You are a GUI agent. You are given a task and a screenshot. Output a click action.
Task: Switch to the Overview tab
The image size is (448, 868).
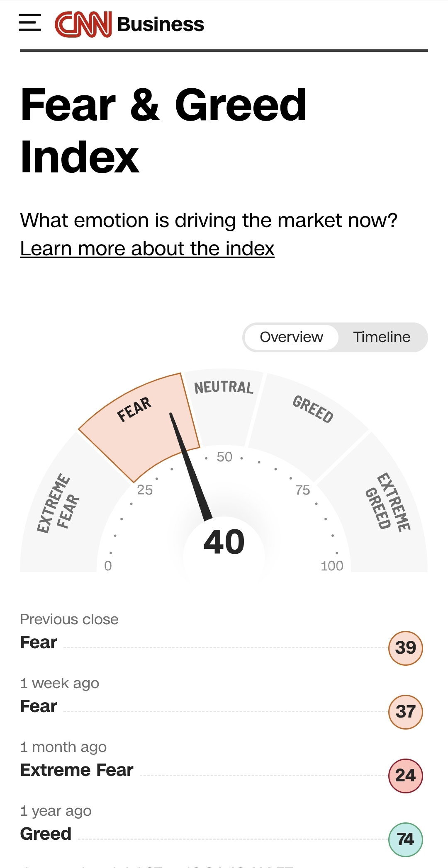(291, 337)
